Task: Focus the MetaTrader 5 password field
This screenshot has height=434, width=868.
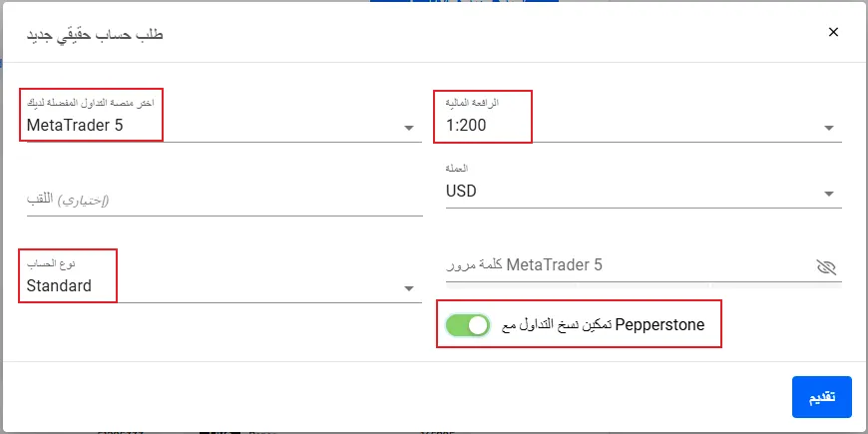Action: pos(619,265)
